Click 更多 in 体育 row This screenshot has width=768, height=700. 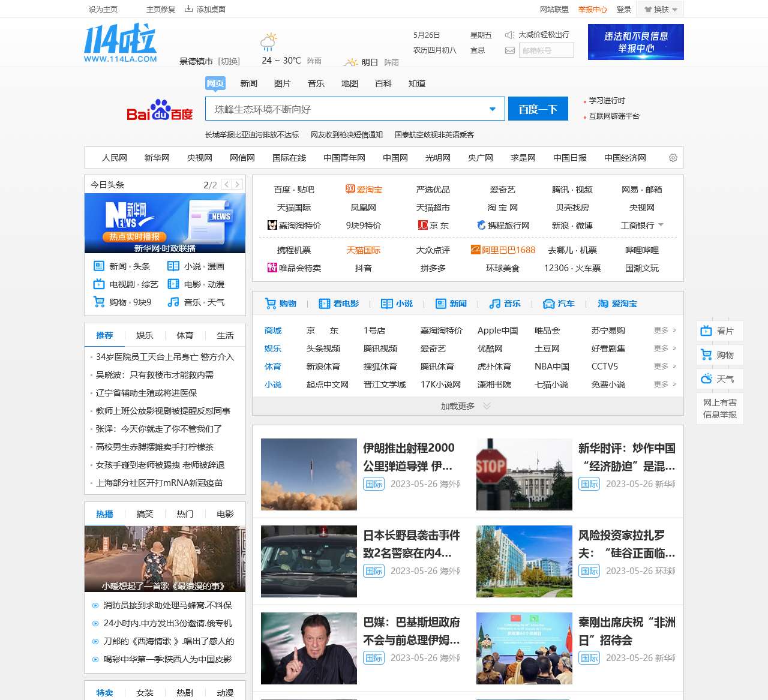(665, 366)
